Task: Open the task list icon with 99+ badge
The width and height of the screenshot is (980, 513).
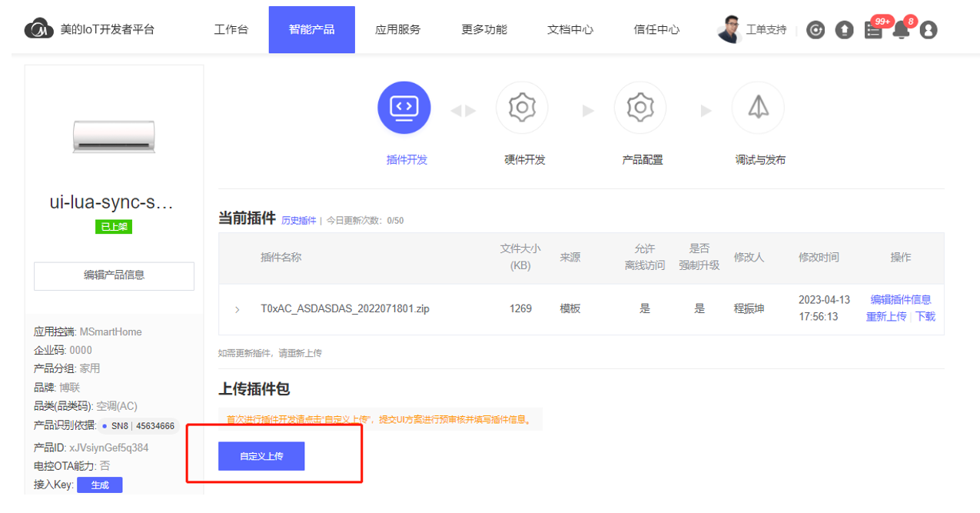Action: (873, 30)
